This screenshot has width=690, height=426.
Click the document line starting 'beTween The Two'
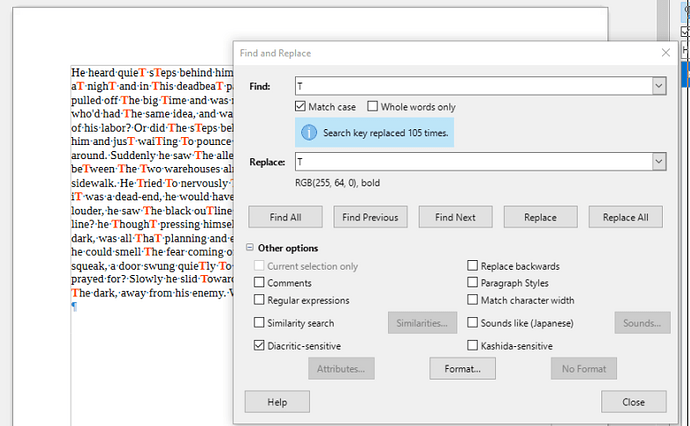[x=152, y=169]
